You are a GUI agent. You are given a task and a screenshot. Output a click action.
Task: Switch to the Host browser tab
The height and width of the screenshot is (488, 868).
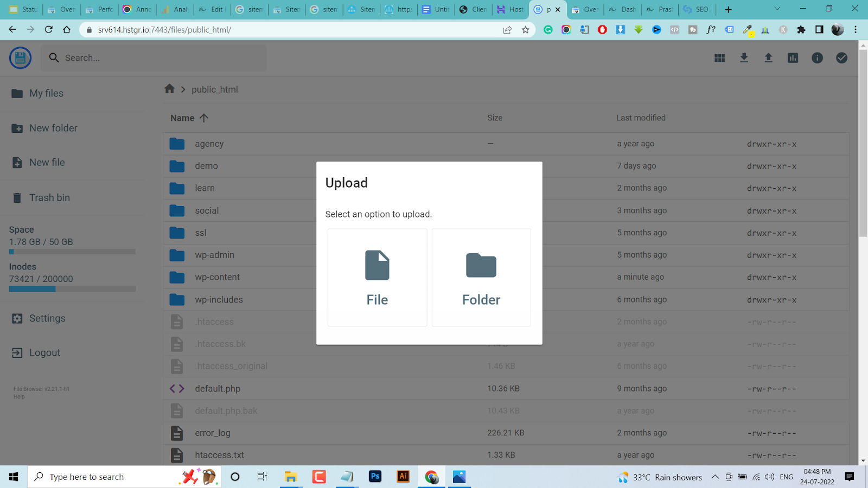(510, 9)
